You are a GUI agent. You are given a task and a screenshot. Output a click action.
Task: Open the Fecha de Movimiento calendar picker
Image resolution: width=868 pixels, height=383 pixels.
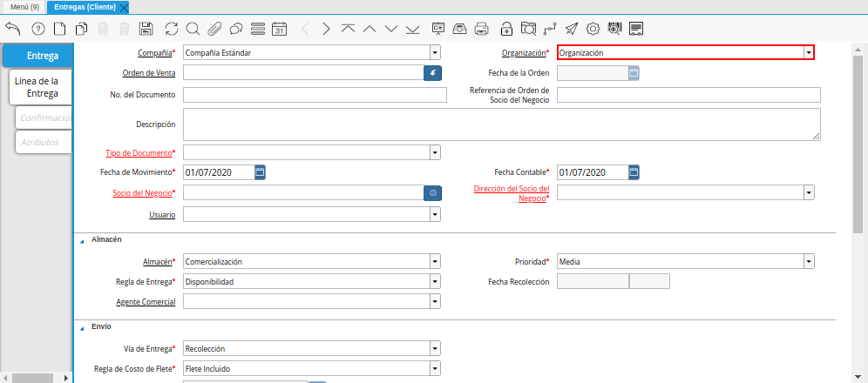[x=260, y=172]
